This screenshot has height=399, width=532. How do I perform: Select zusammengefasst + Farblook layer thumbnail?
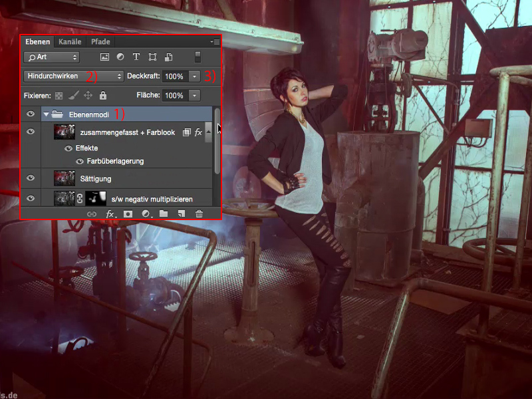[64, 132]
